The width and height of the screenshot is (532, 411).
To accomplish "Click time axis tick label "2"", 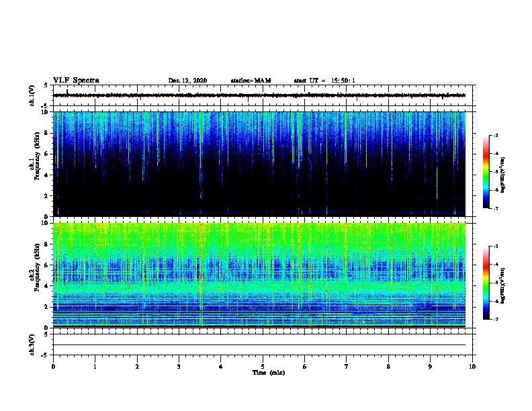I will 137,367.
